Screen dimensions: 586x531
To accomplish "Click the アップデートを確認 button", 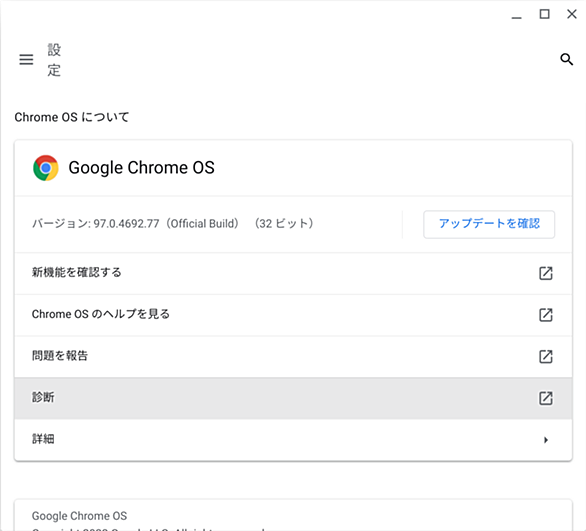I will pyautogui.click(x=489, y=224).
